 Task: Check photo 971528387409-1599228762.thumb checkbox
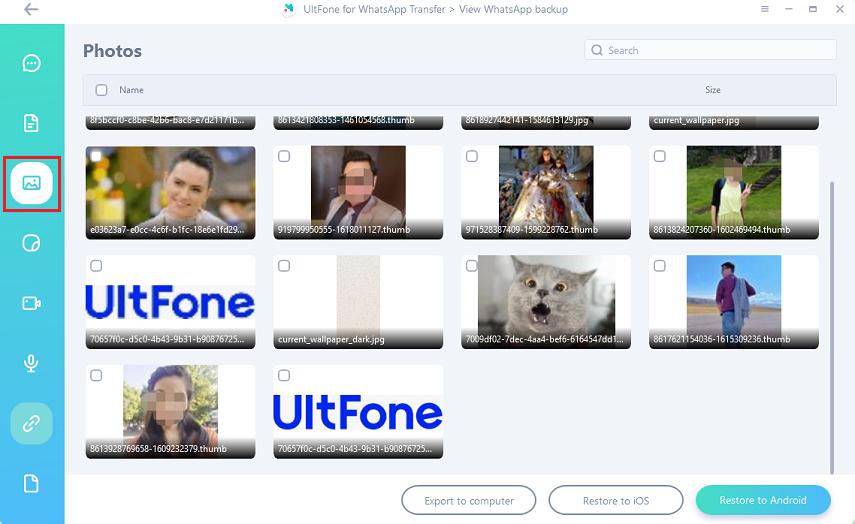472,156
